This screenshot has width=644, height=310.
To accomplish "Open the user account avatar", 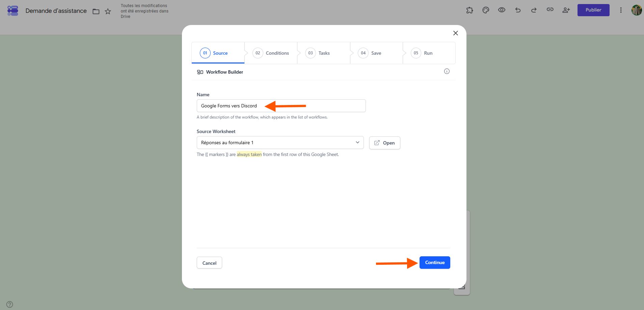I will 637,10.
